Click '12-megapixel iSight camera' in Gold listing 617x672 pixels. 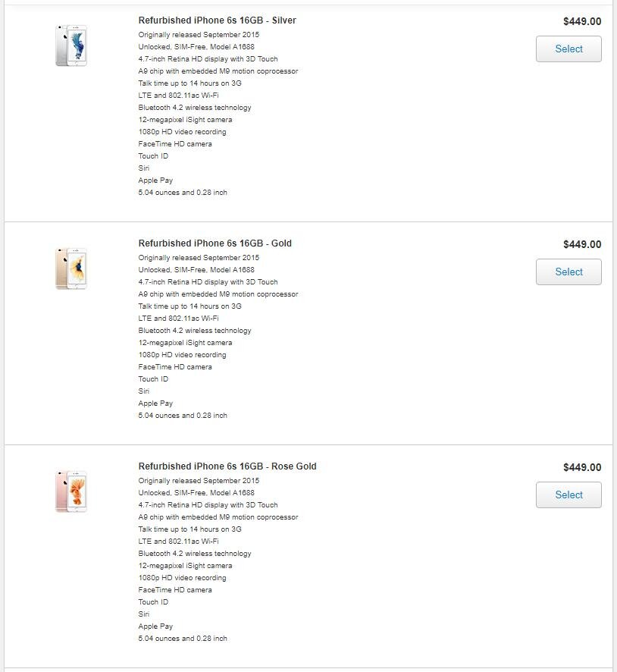click(x=185, y=343)
